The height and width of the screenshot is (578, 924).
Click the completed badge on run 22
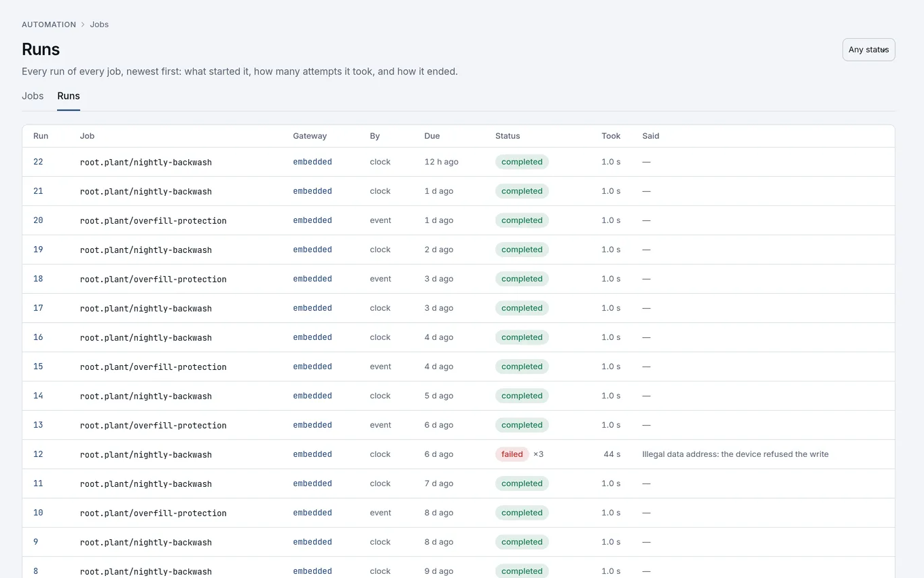(x=522, y=162)
